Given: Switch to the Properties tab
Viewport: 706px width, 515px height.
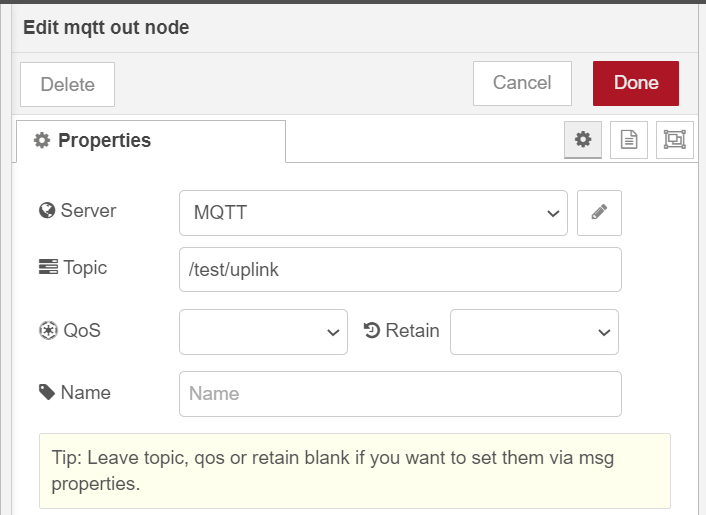Looking at the screenshot, I should click(x=150, y=141).
